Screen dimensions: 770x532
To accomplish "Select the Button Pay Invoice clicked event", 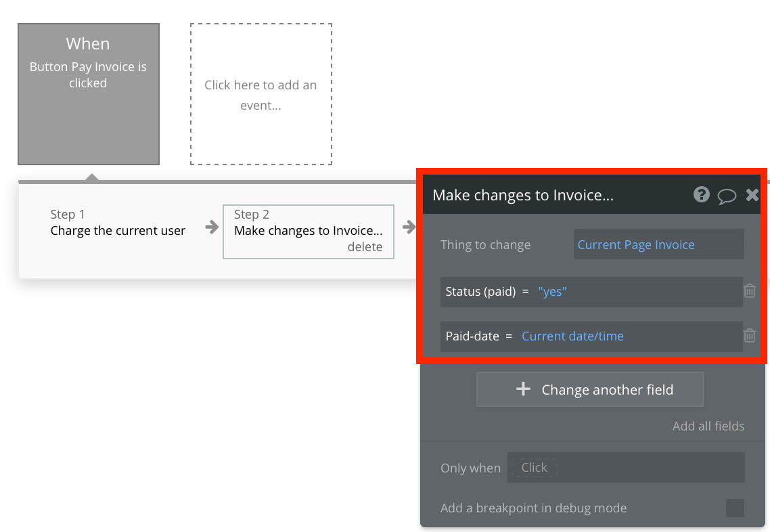I will [88, 94].
